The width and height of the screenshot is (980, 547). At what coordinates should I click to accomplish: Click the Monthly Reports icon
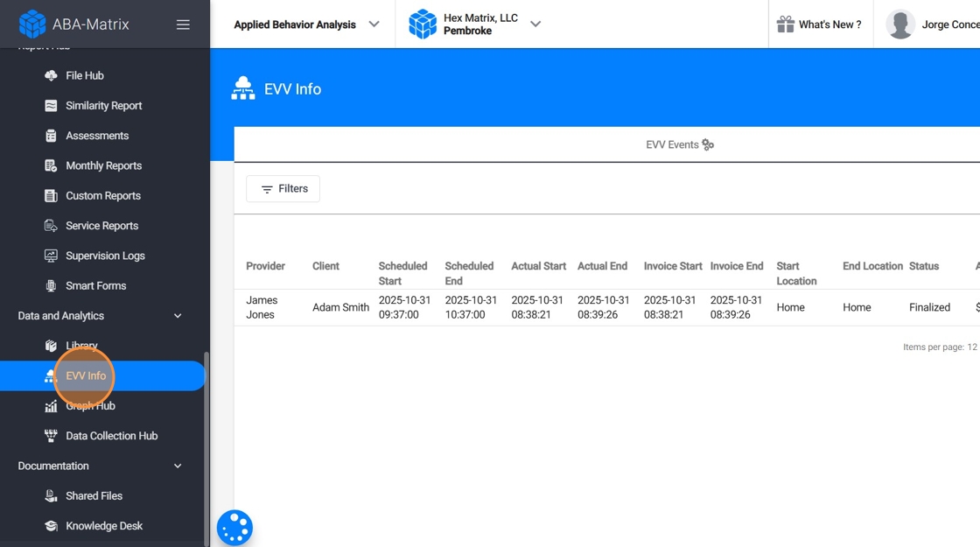51,165
